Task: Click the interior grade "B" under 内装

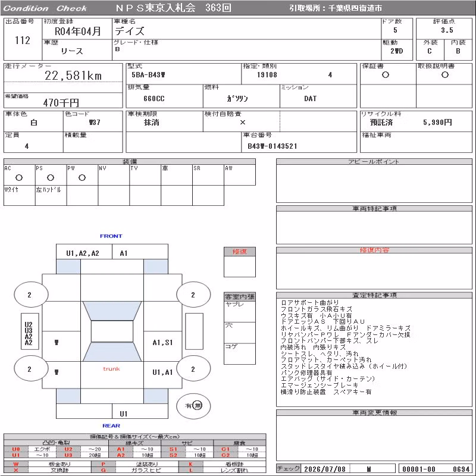Action: 458,51
